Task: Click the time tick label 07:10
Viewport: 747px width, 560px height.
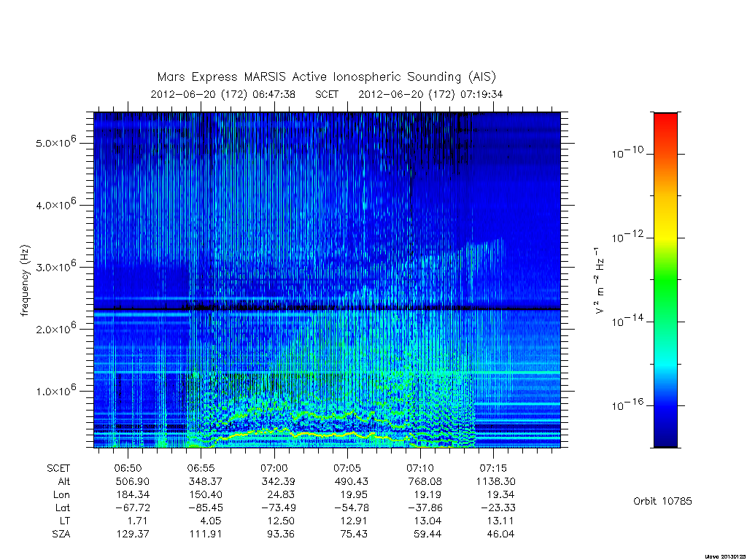Action: pos(420,468)
